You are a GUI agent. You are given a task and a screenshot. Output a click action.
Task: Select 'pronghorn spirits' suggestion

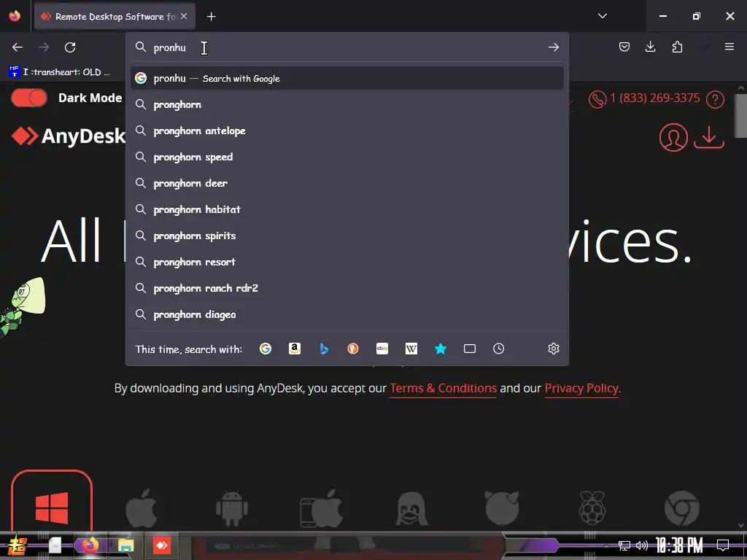[x=347, y=236]
